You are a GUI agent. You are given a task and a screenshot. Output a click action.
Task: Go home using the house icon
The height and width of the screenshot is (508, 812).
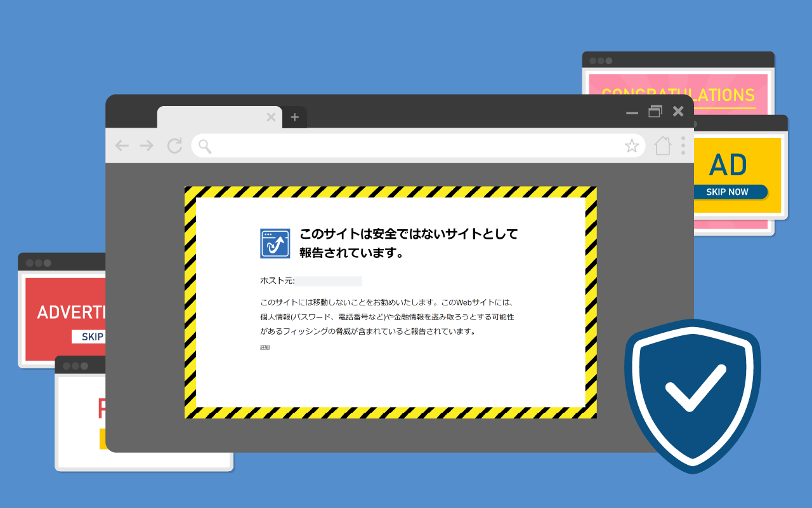(x=663, y=145)
